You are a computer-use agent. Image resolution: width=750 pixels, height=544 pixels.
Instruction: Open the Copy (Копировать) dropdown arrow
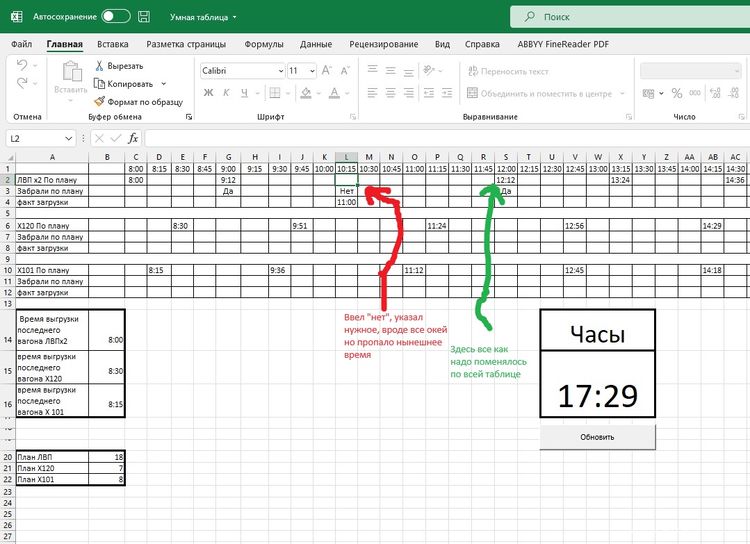(x=164, y=84)
